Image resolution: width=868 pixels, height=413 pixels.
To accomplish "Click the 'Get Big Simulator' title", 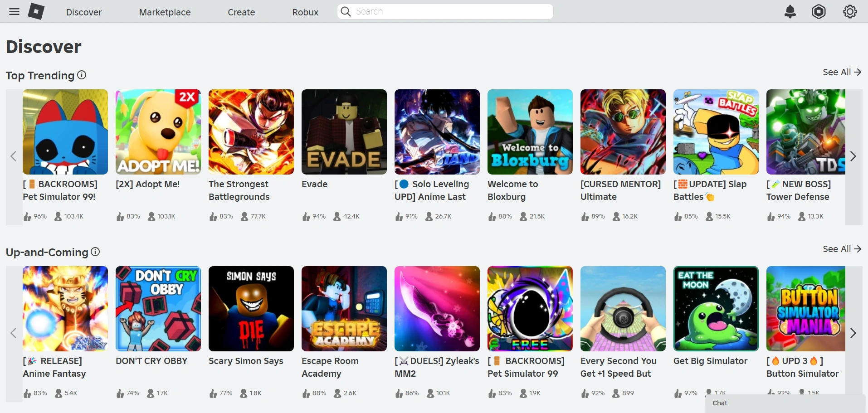I will click(710, 361).
